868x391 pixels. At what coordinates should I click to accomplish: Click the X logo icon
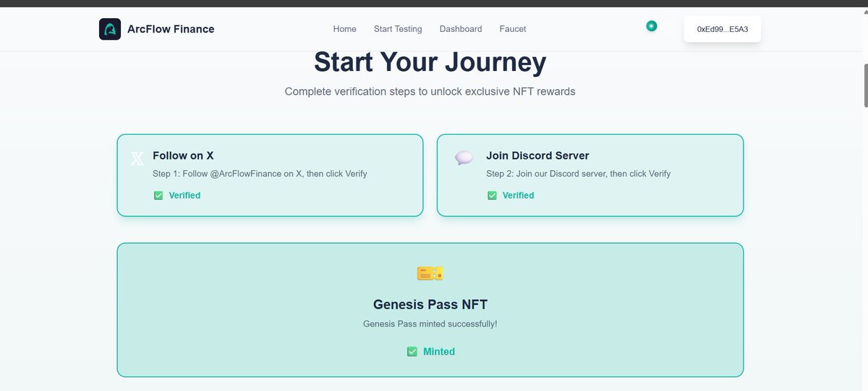[137, 159]
